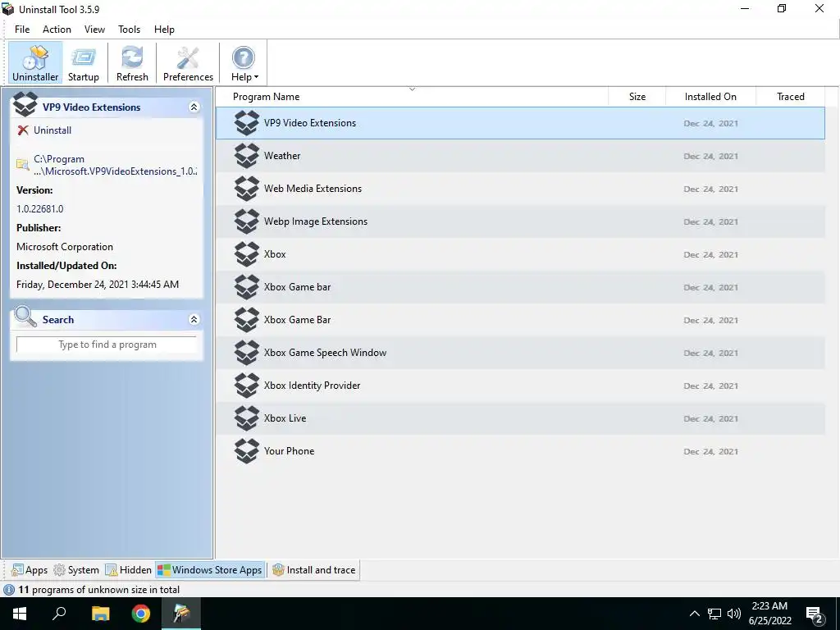The image size is (840, 630).
Task: Select the Xbox Live program name
Action: (x=285, y=418)
